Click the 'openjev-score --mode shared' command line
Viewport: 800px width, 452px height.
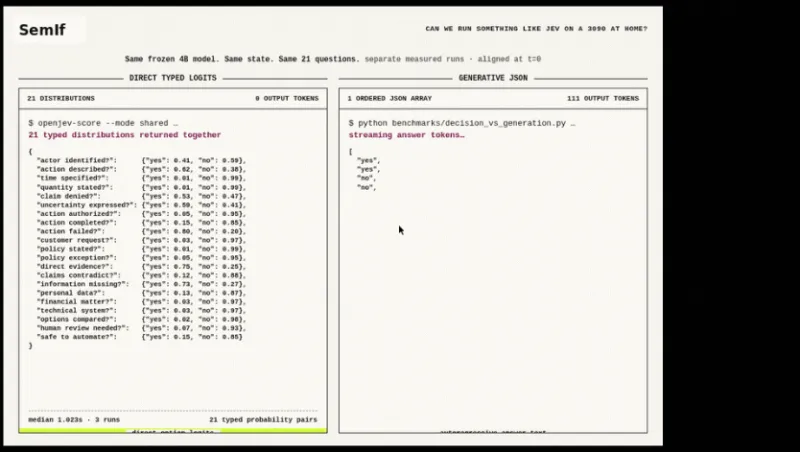pos(103,123)
